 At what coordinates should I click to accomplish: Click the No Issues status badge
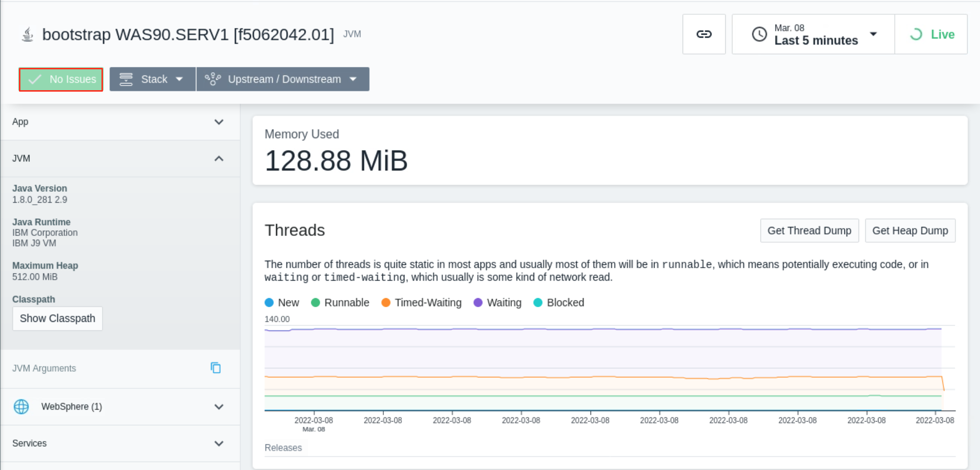tap(61, 79)
